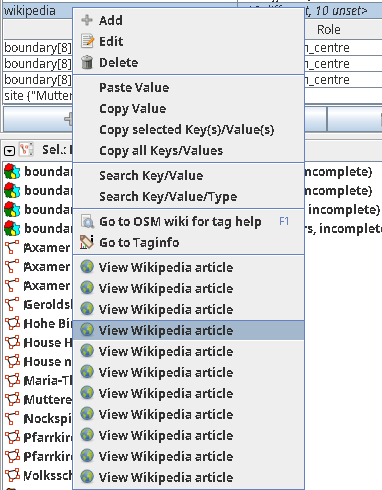Screen dimensions: 382x490
Task: Click the closed way icon beside House n
Action: pos(12,361)
